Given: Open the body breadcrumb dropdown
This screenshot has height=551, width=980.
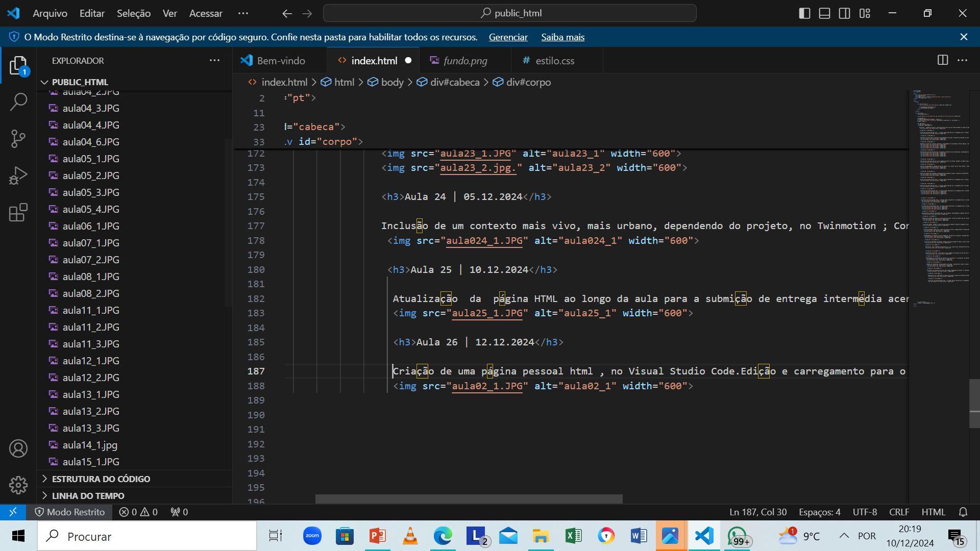Looking at the screenshot, I should pyautogui.click(x=385, y=82).
